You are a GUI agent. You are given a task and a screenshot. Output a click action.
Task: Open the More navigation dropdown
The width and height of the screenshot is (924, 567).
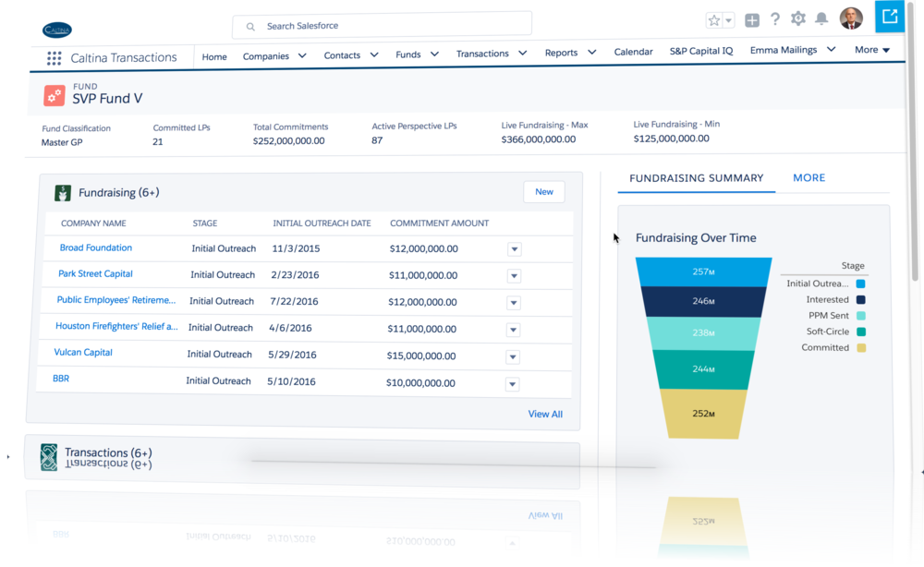click(x=872, y=50)
